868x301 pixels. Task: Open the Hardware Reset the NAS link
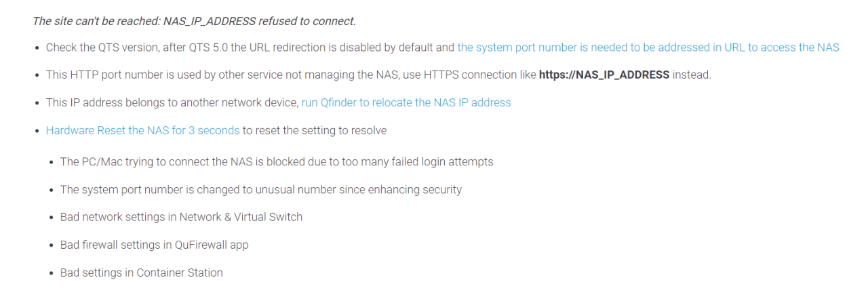[x=142, y=130]
